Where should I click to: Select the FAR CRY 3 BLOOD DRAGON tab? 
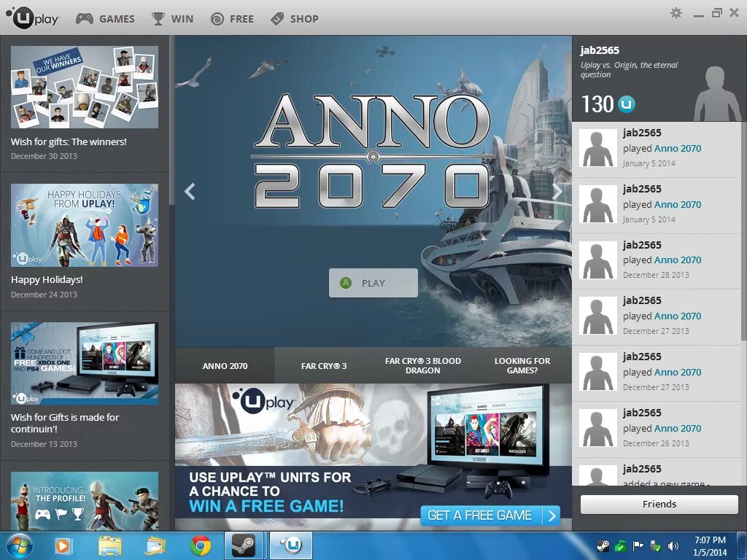423,366
